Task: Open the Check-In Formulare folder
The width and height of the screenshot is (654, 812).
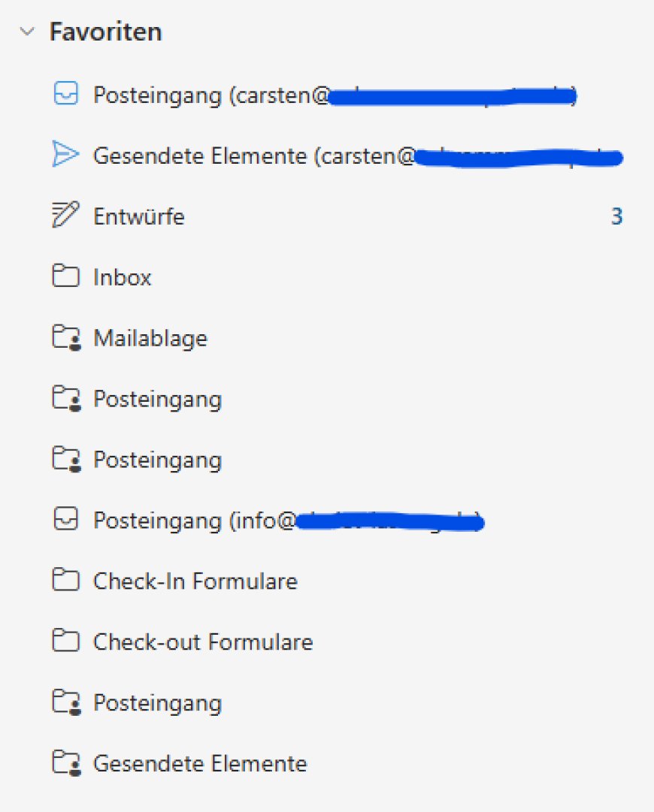Action: click(195, 581)
